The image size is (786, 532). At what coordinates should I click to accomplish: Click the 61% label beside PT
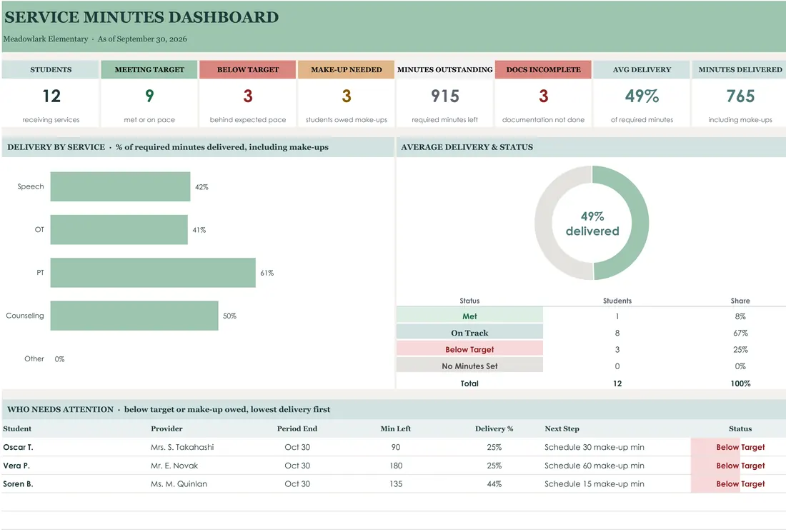pyautogui.click(x=267, y=273)
